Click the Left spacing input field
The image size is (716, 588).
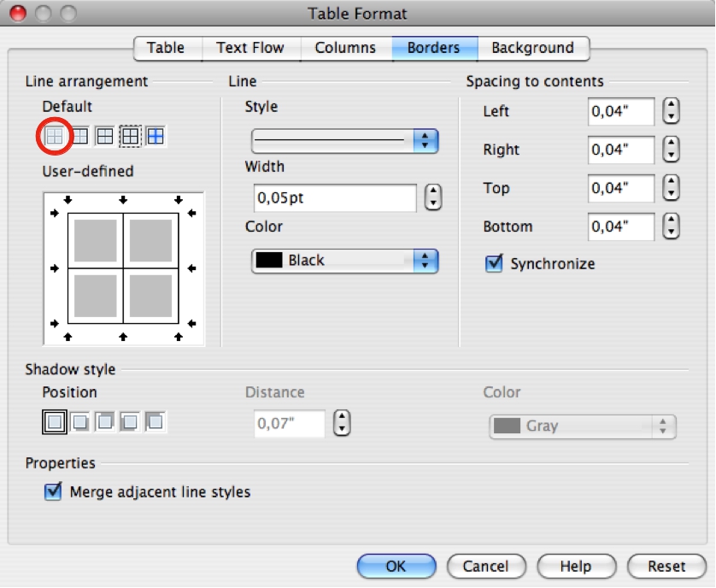[x=620, y=111]
